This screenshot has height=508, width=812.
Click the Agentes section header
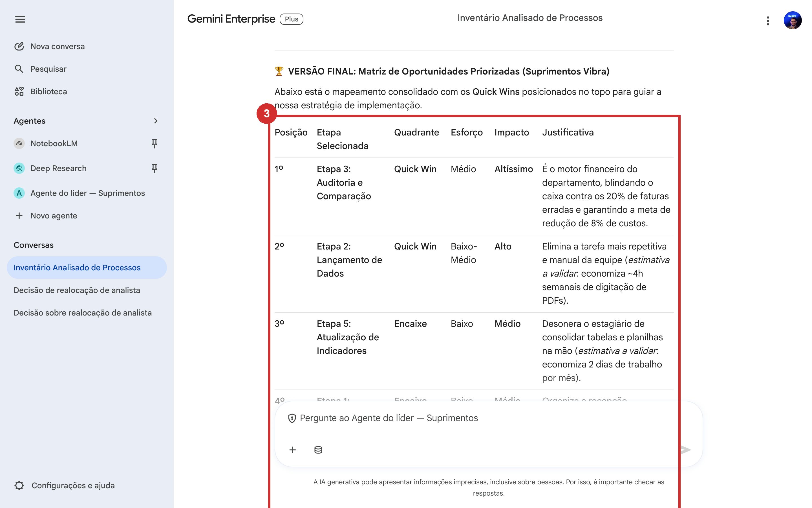coord(30,121)
